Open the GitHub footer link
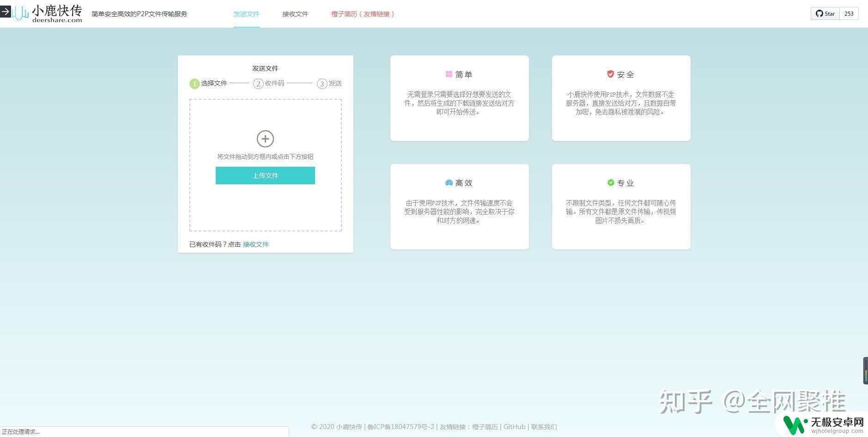 click(x=514, y=427)
